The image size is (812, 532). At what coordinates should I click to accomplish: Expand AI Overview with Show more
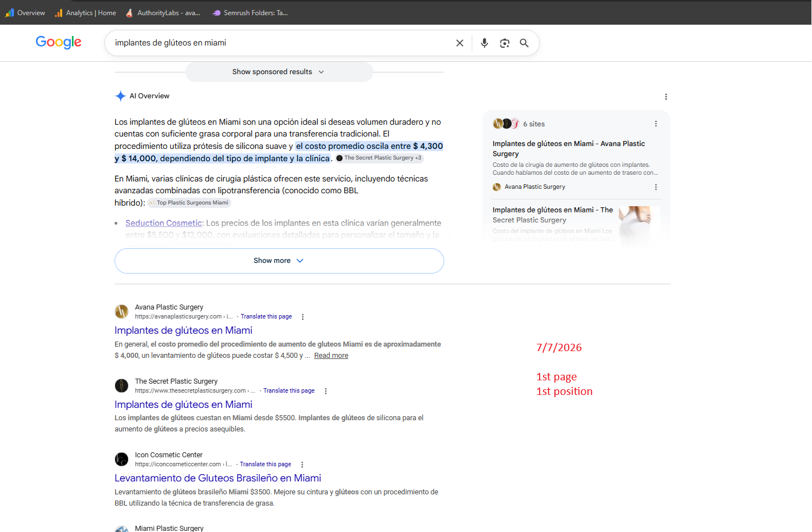[x=279, y=261]
